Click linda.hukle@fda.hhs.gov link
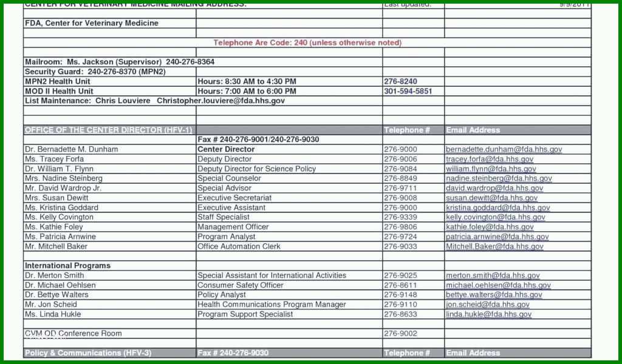The image size is (622, 364). click(488, 314)
